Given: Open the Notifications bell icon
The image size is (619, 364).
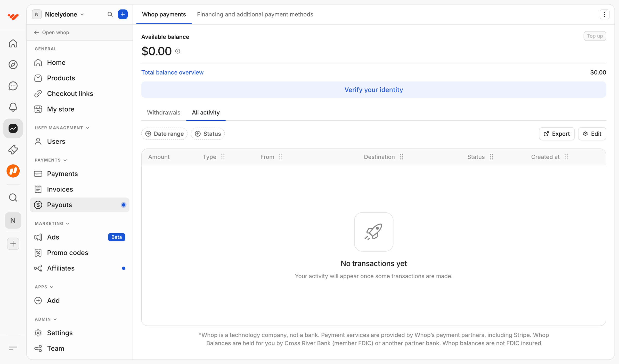Looking at the screenshot, I should point(13,107).
